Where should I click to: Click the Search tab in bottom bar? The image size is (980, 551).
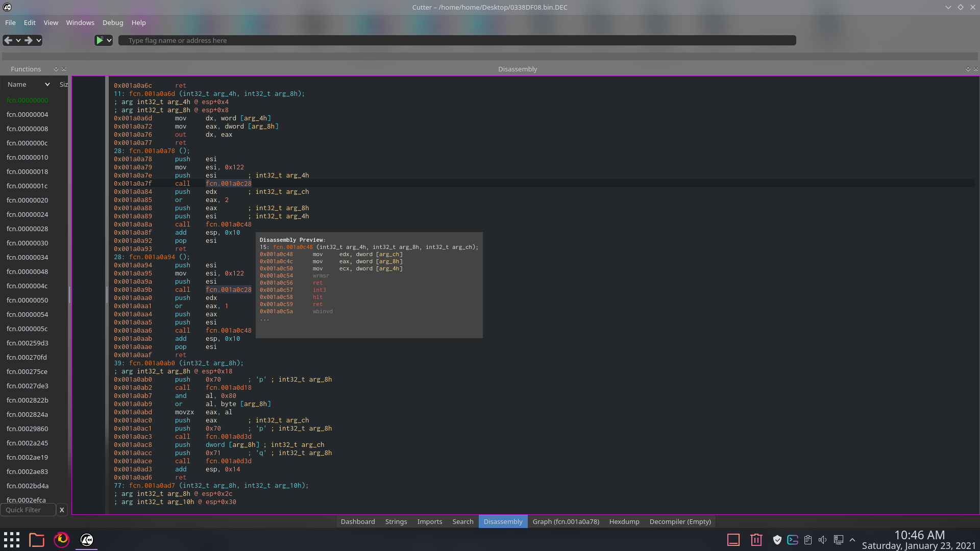[463, 521]
